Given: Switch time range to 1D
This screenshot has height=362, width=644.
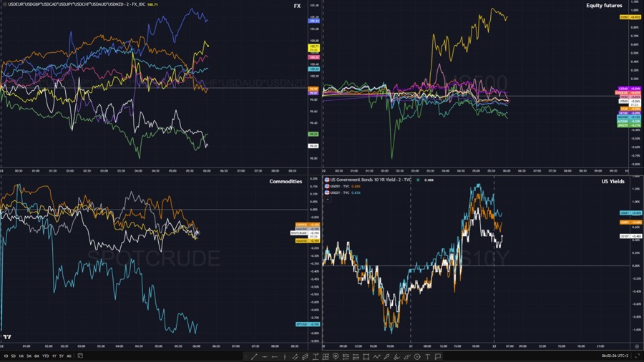Looking at the screenshot, I should click(x=6, y=356).
